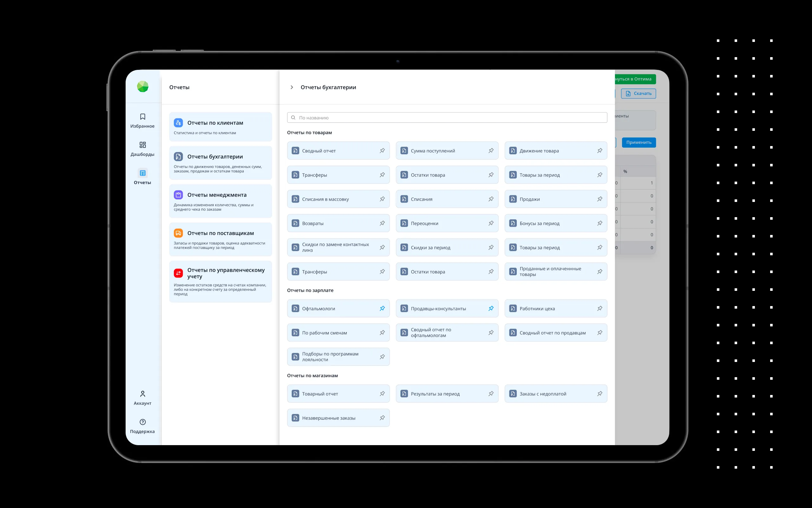Click the green app logo
Image resolution: width=812 pixels, height=508 pixels.
tap(143, 87)
